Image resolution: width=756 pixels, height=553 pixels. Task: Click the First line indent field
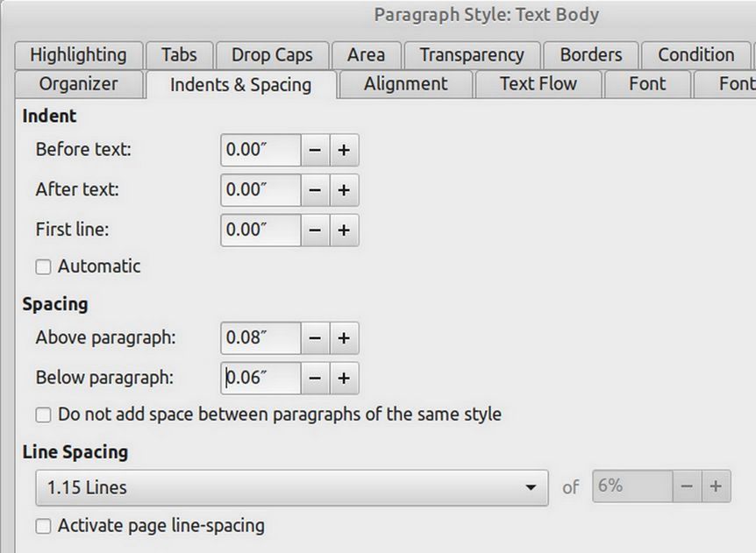[x=260, y=230]
